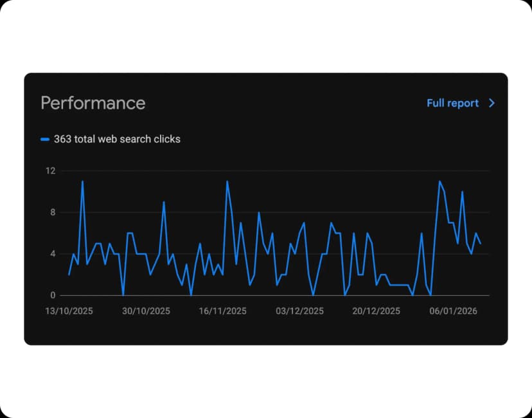The height and width of the screenshot is (418, 532).
Task: Select the 20/12/2025 date label
Action: (x=377, y=311)
